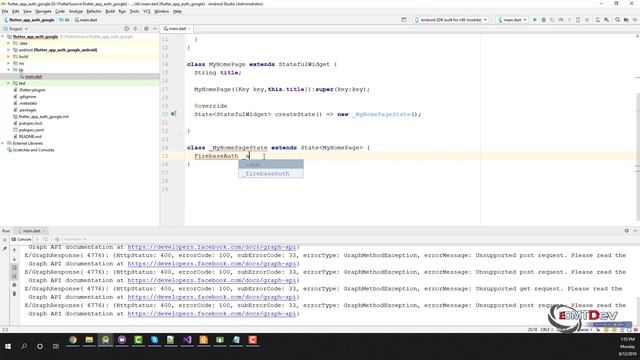The image size is (640, 360).
Task: Open the Windows Start menu
Action: click(8, 346)
